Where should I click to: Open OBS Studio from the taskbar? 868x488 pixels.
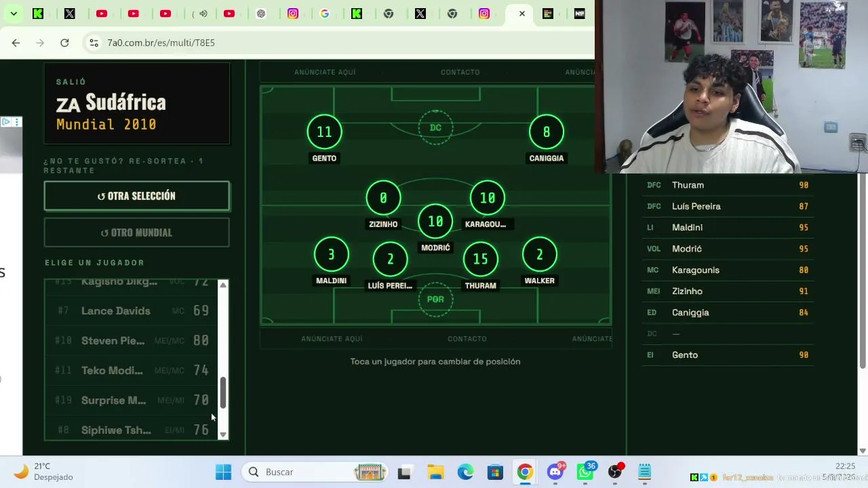pos(615,472)
